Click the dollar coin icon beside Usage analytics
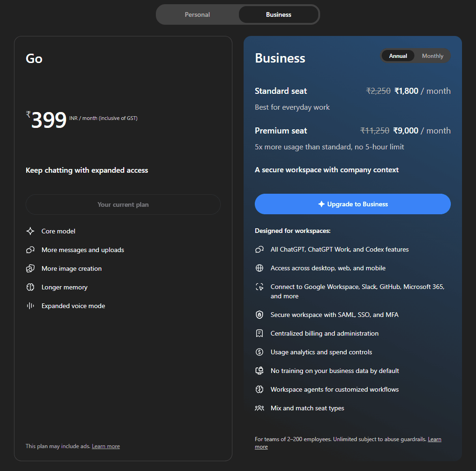This screenshot has width=476, height=471. click(259, 352)
